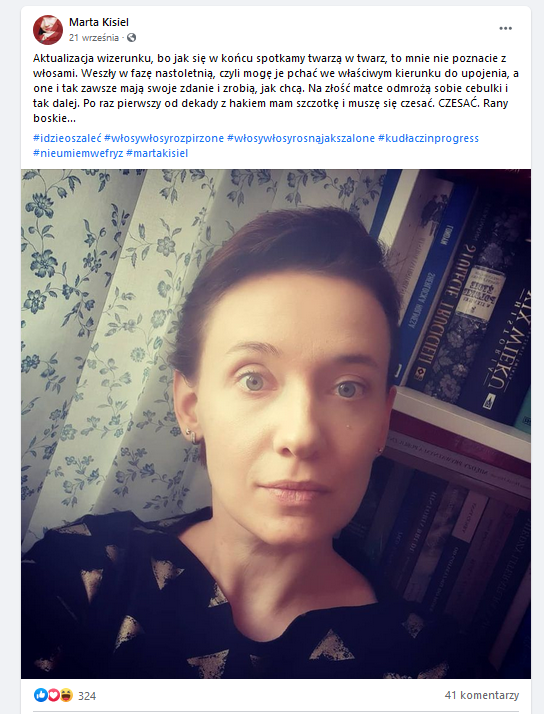
Task: Click the red heart Love reaction icon
Action: tap(53, 695)
